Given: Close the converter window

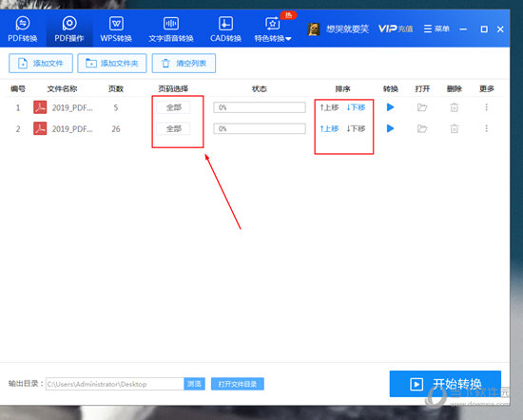Looking at the screenshot, I should coord(500,29).
